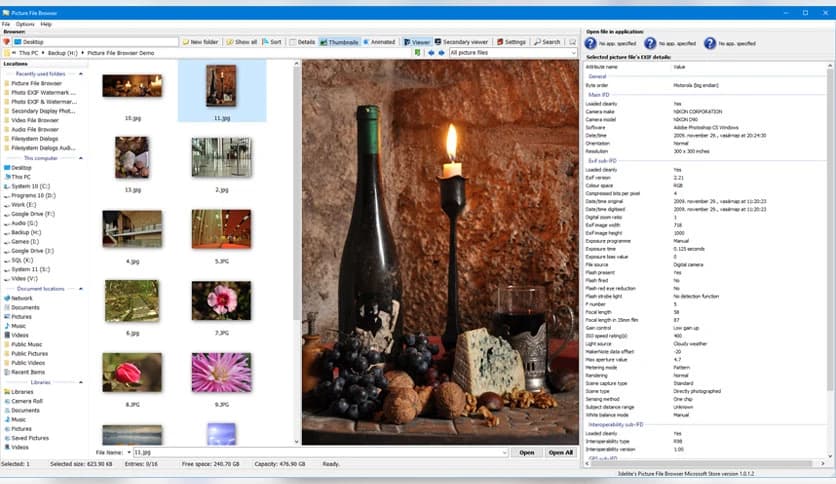
Task: Click the Desktop location combo box
Action: (95, 42)
